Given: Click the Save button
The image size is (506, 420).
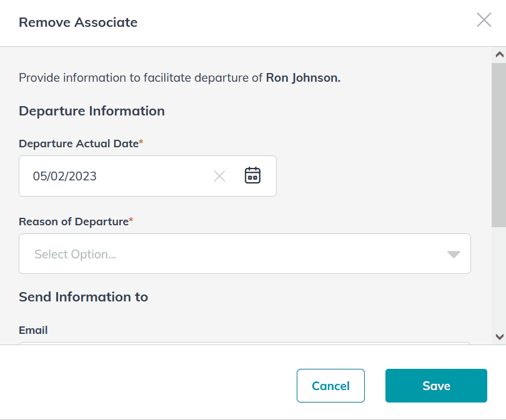Looking at the screenshot, I should tap(436, 386).
